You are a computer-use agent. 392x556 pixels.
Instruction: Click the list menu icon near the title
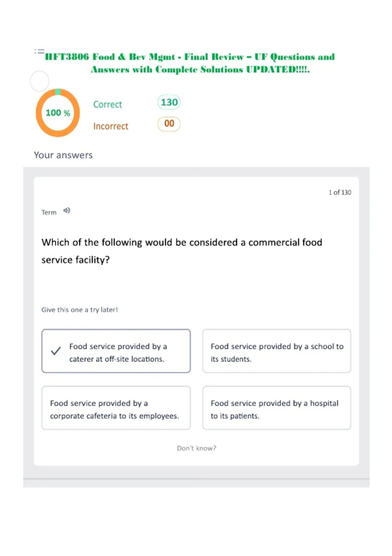coord(39,51)
